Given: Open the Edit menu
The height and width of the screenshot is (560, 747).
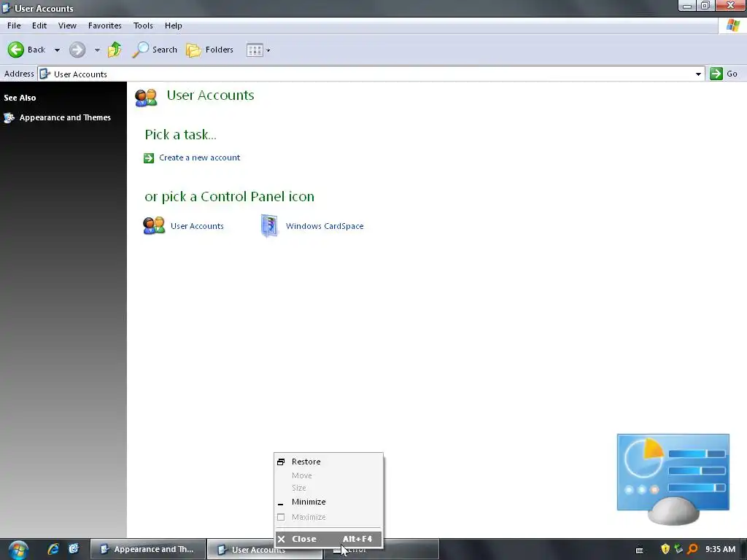Looking at the screenshot, I should tap(39, 26).
